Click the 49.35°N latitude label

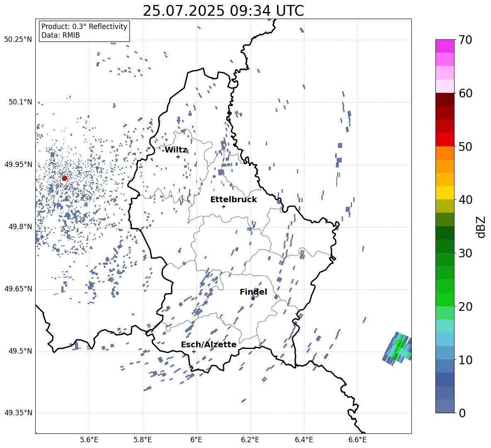18,413
